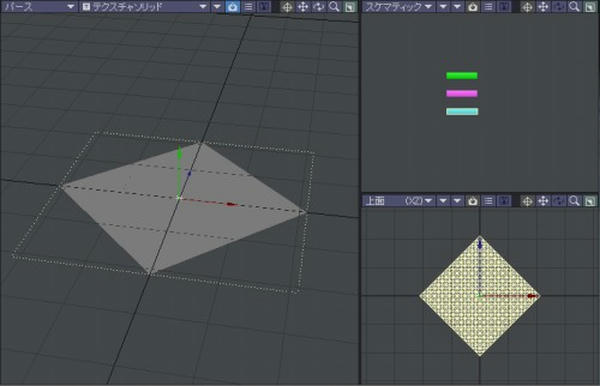The width and height of the screenshot is (600, 386).
Task: Click the dimmed rotate icon in top viewport
Action: click(x=559, y=200)
